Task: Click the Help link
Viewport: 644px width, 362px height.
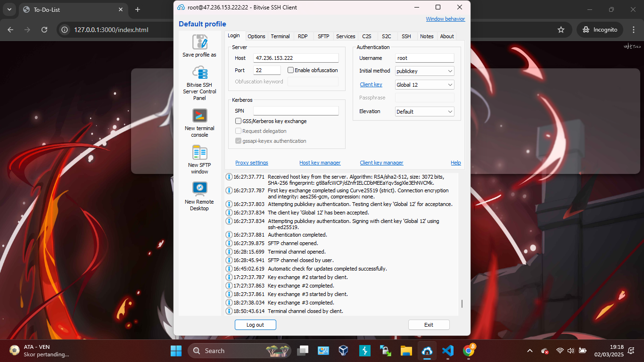Action: (x=455, y=163)
